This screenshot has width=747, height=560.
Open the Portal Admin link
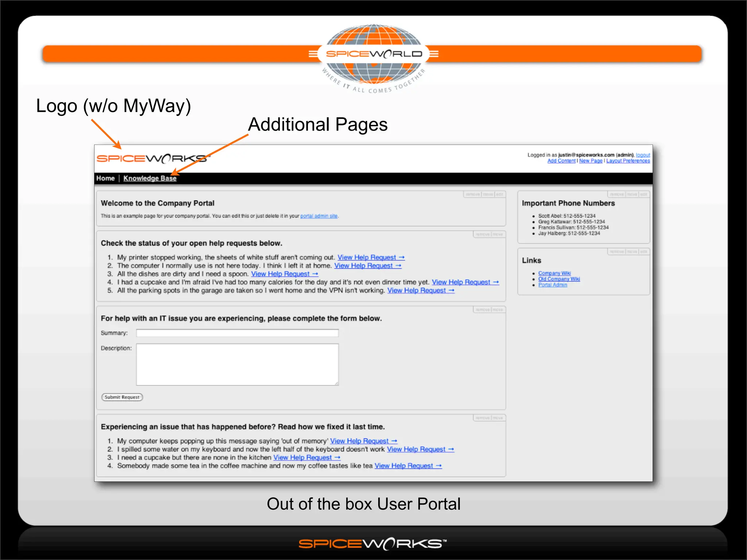[x=553, y=285]
